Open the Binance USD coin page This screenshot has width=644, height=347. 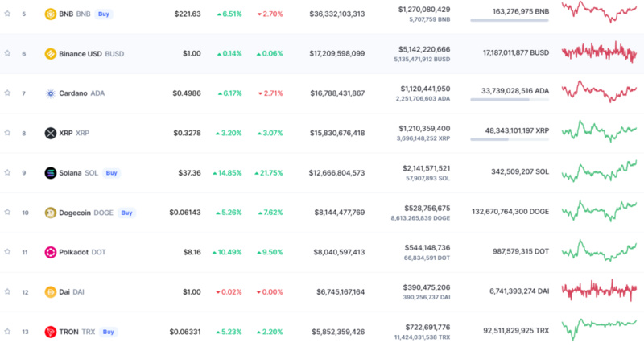91,54
